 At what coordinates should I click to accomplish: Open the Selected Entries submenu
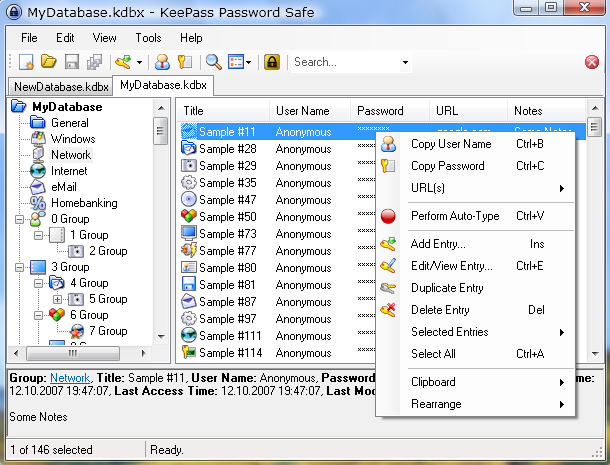tap(475, 332)
